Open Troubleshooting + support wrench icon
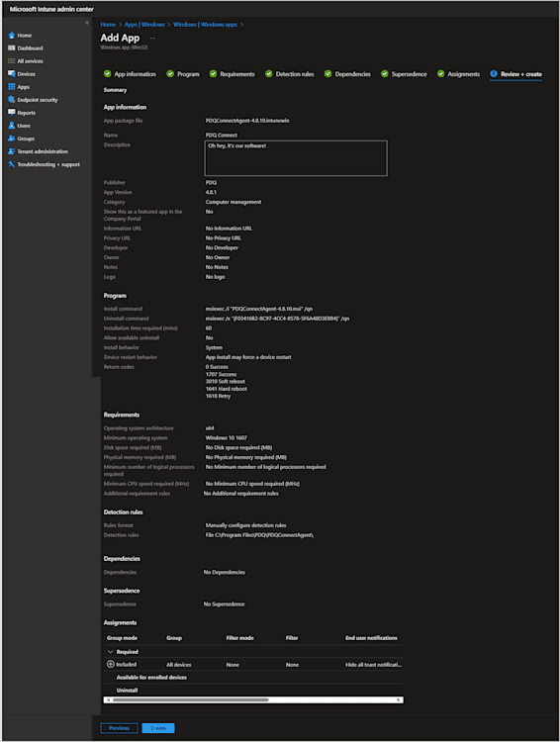Screen dimensions: 560x742 click(x=11, y=164)
